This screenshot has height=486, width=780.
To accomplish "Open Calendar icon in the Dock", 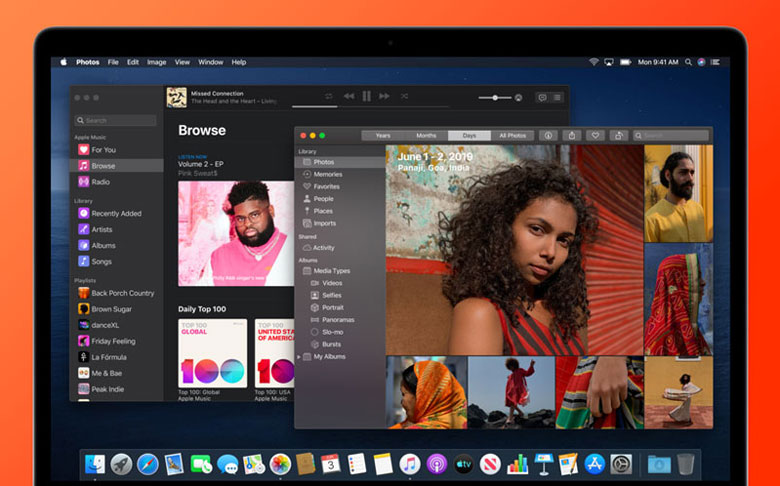I will click(x=331, y=464).
